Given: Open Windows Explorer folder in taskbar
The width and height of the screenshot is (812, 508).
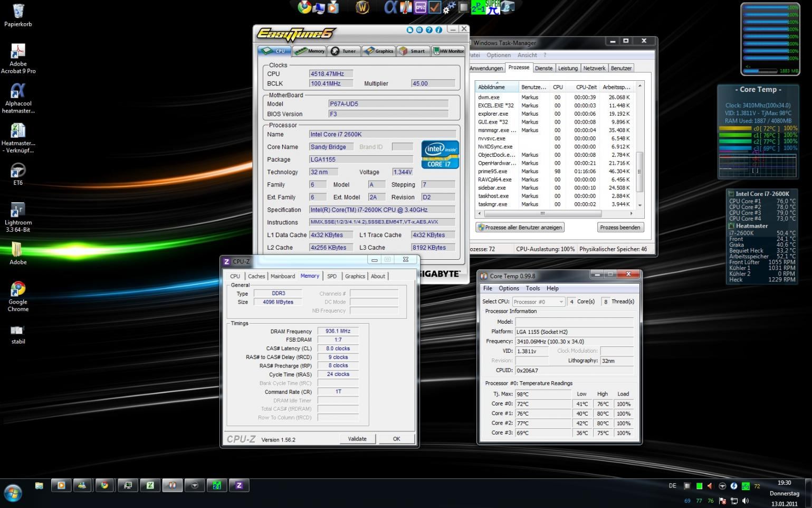Looking at the screenshot, I should tap(39, 485).
